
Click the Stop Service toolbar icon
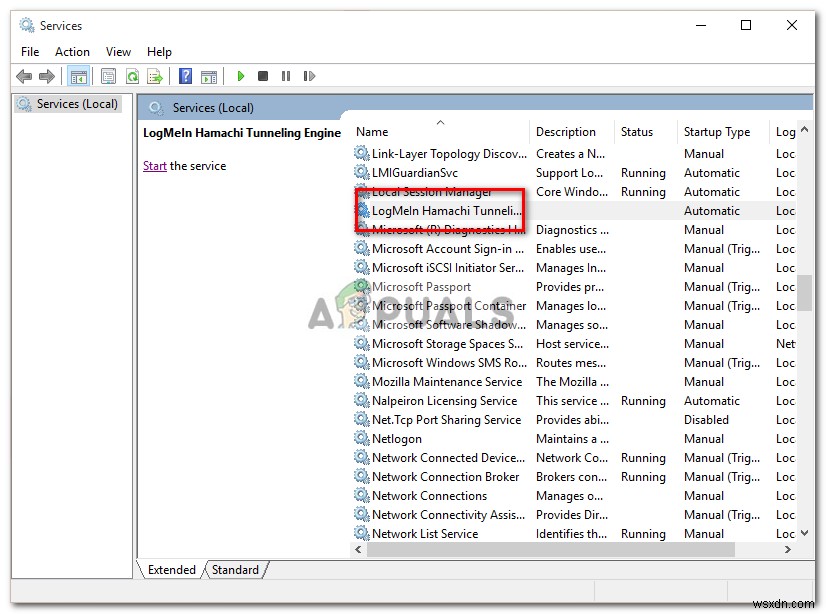tap(263, 76)
